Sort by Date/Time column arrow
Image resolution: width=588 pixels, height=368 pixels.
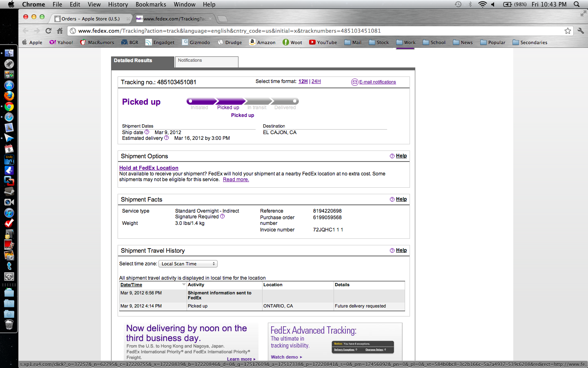tap(184, 285)
